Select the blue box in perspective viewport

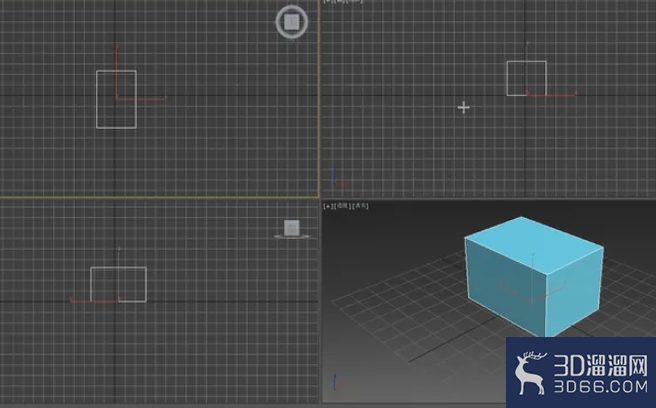[x=533, y=277]
